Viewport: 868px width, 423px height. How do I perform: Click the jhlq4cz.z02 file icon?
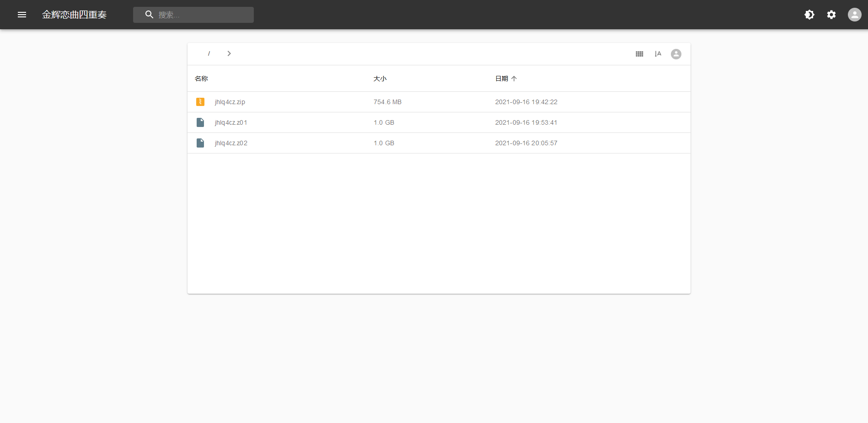pyautogui.click(x=200, y=143)
